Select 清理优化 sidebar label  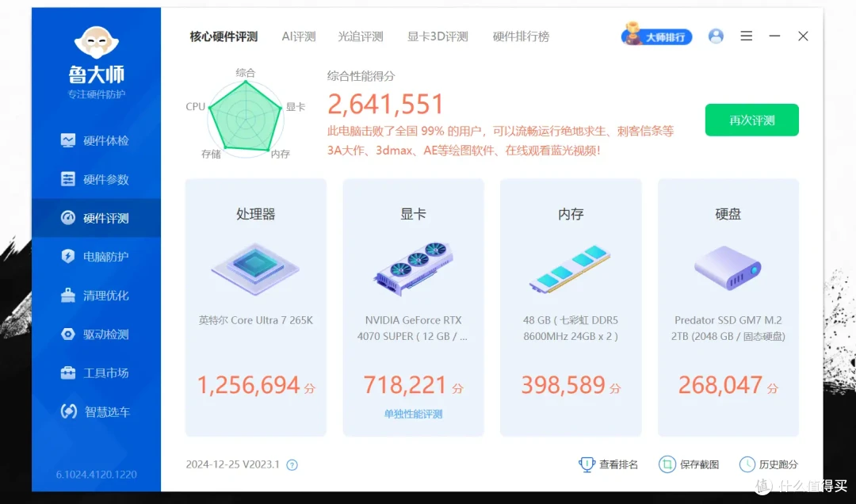pos(106,296)
